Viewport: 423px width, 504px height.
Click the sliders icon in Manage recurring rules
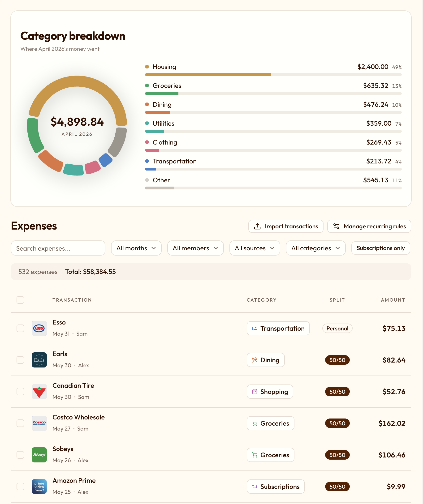click(x=336, y=226)
